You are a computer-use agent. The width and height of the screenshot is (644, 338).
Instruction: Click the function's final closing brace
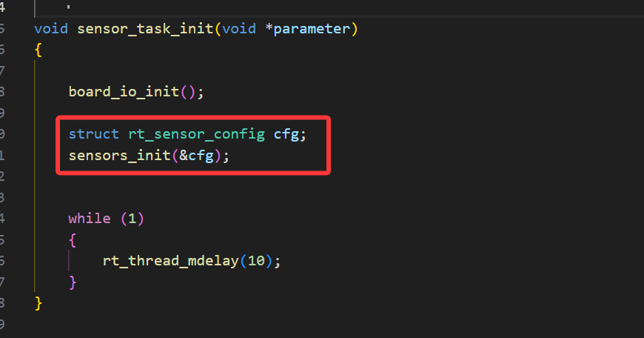tap(38, 302)
